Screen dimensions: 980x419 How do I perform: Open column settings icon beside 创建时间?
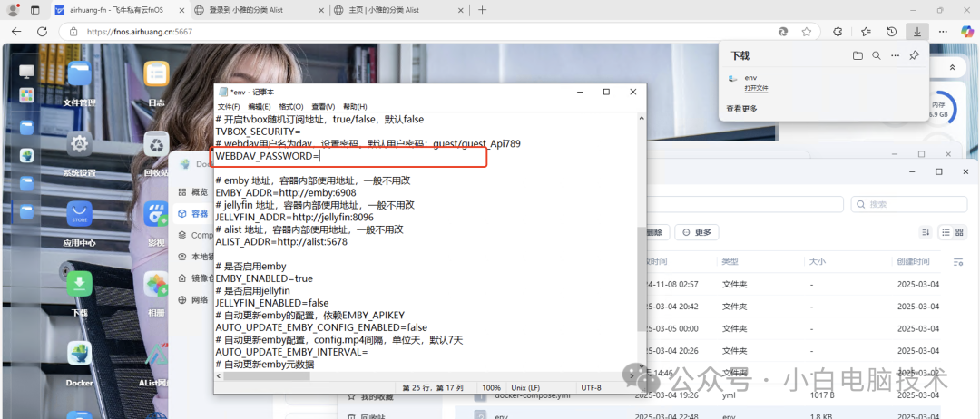[x=958, y=261]
